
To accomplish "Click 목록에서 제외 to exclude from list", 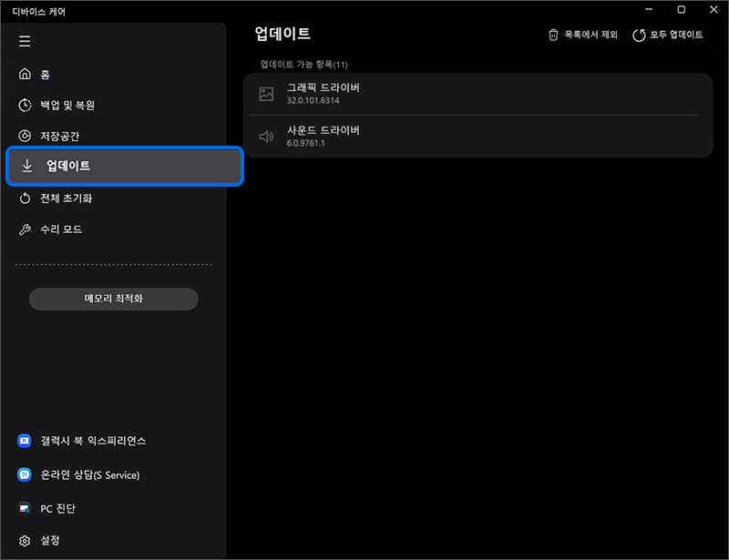I will [x=581, y=35].
